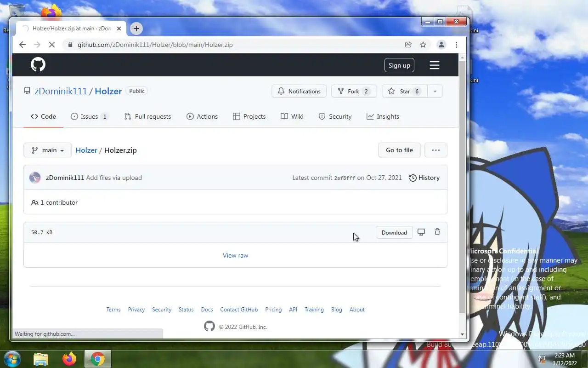Open Windows Start menu

click(x=12, y=359)
